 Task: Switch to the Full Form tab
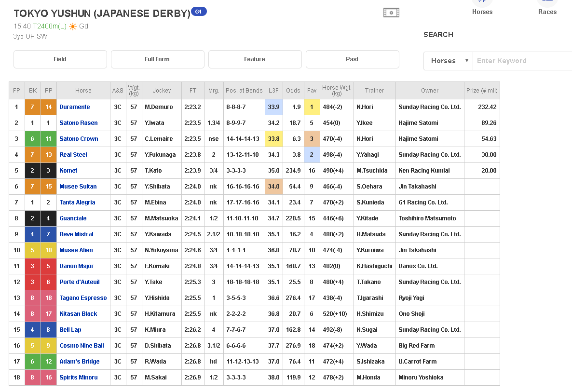157,59
